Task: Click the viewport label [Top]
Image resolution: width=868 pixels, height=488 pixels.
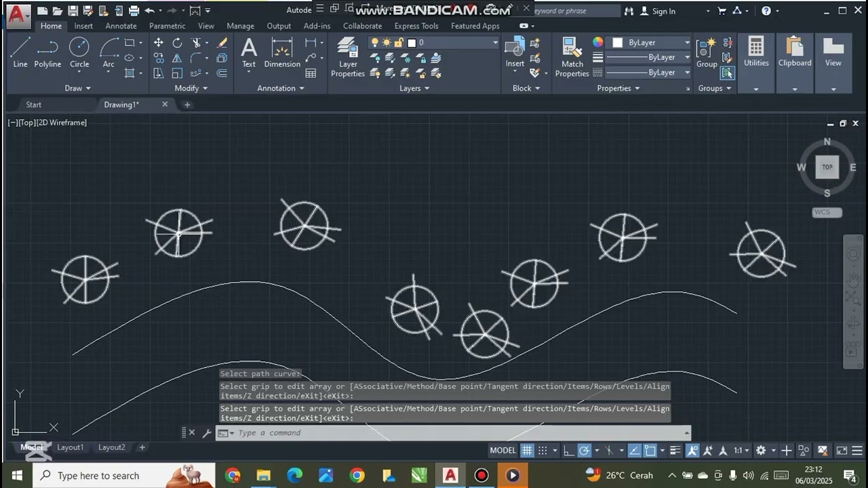Action: [26, 123]
